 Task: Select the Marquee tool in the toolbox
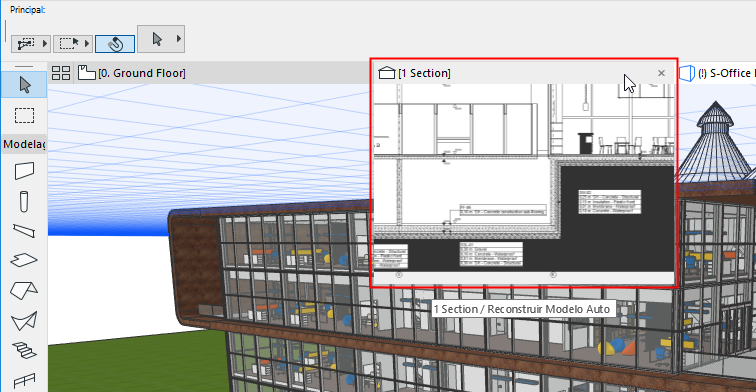[24, 116]
